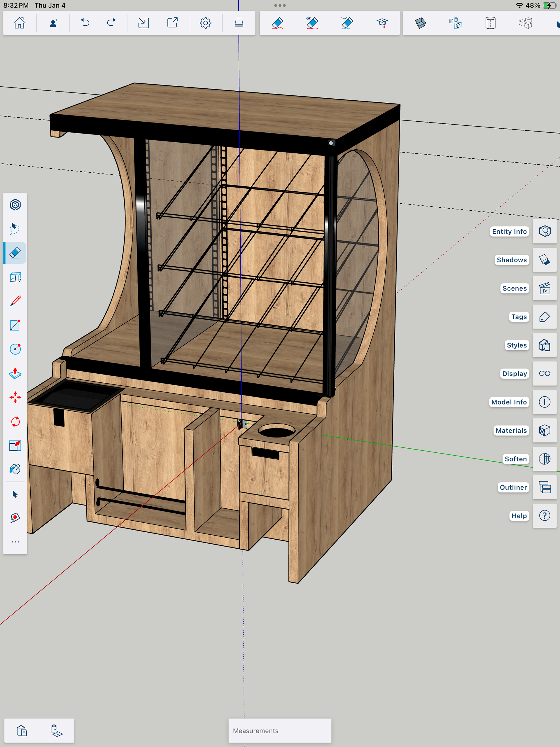Select the Rotate tool
The height and width of the screenshot is (747, 560).
15,421
